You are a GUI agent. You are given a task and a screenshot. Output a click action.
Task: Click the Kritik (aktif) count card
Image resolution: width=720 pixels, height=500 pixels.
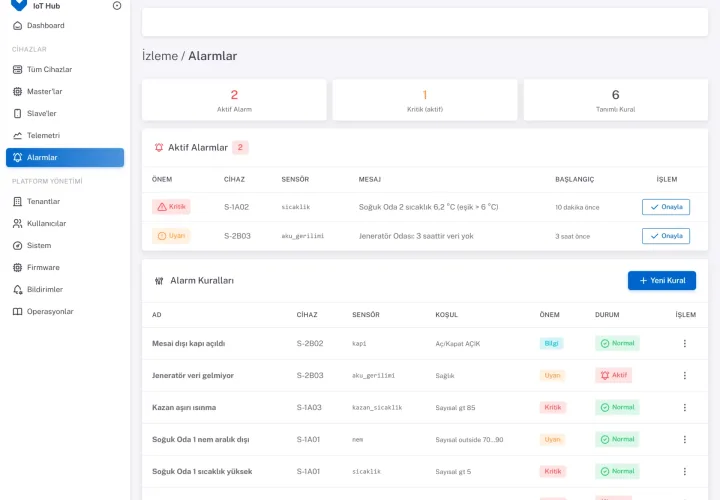pos(425,100)
